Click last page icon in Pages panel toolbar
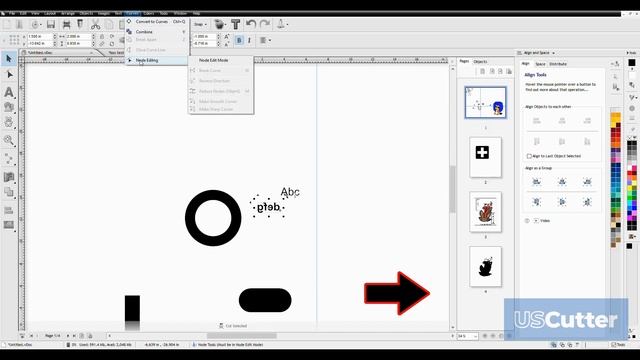 (509, 71)
